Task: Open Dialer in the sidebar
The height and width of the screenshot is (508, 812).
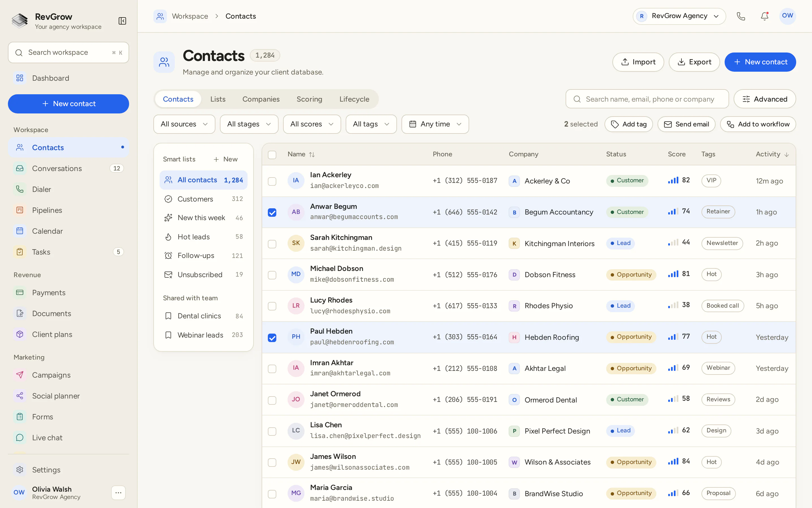Action: pos(69,189)
